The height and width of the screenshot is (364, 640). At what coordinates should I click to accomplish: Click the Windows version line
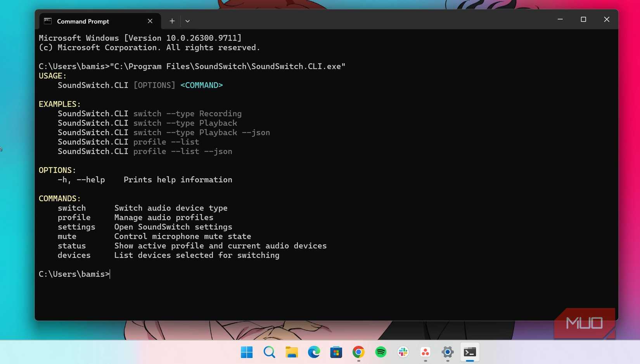pos(140,38)
